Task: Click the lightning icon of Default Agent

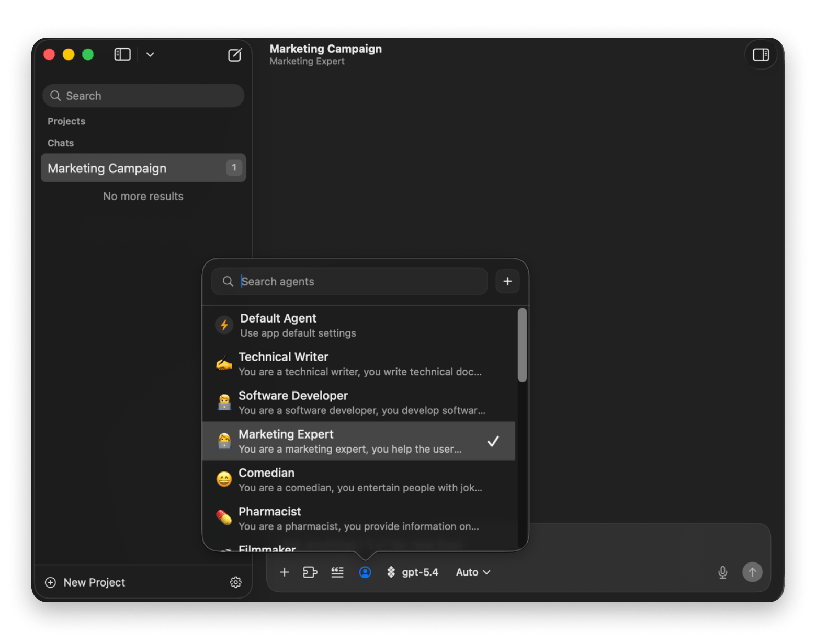Action: (224, 325)
